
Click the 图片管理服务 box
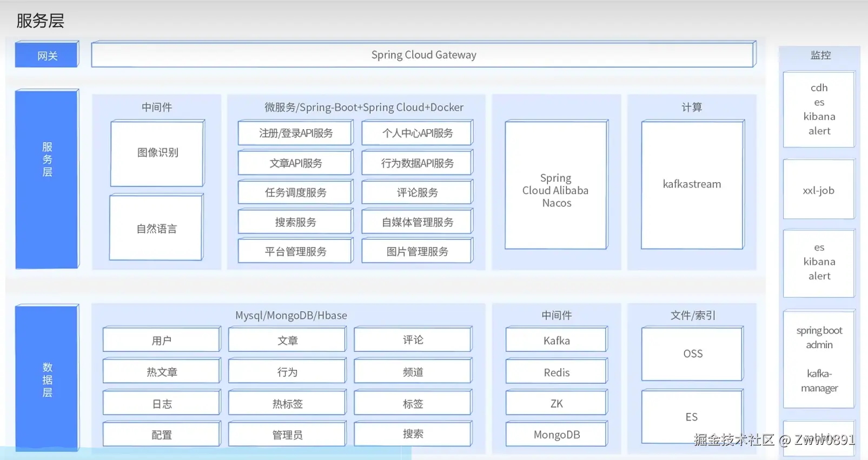tap(417, 251)
